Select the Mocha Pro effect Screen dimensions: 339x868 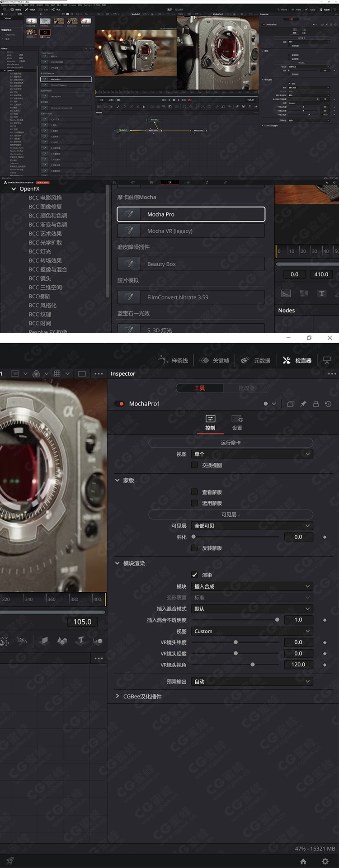pos(191,214)
